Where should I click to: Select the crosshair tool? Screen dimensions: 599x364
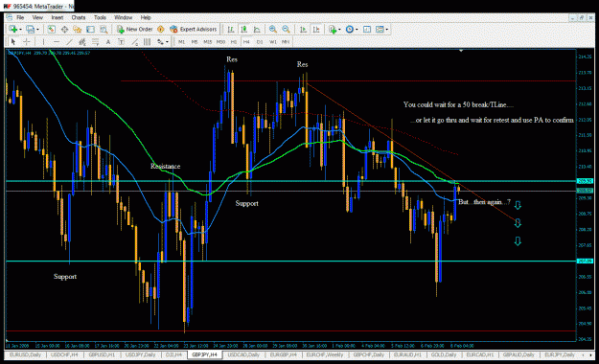27,41
